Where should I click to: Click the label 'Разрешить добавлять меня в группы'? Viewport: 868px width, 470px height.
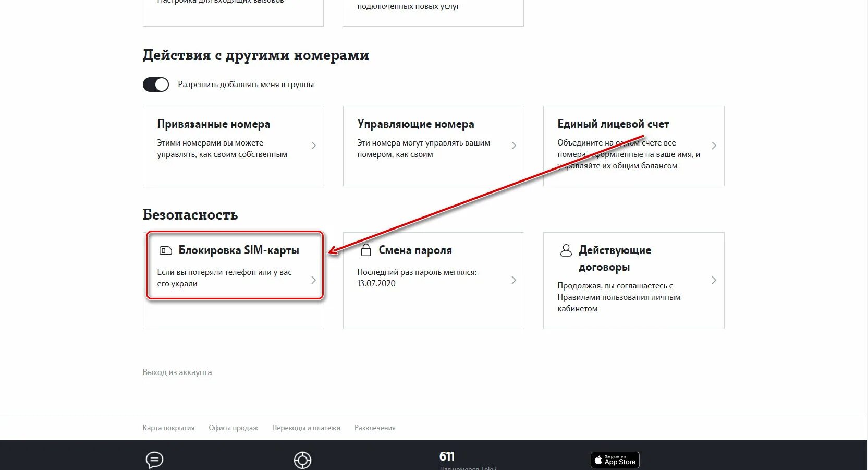click(246, 85)
